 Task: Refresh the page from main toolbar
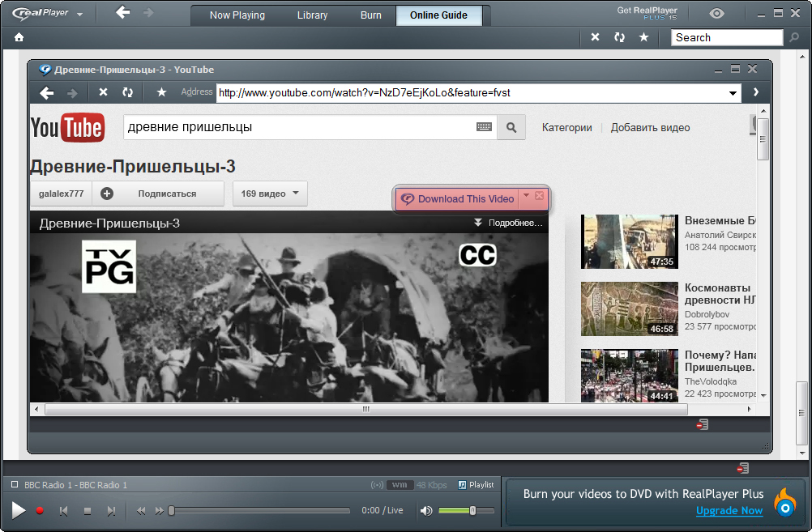coord(619,37)
